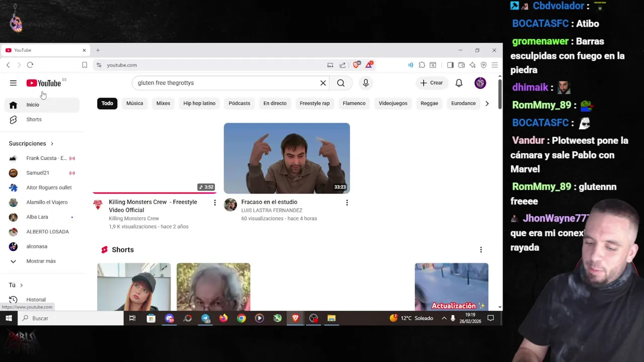Close the YouTube browser tab
644x362 pixels.
pyautogui.click(x=84, y=50)
